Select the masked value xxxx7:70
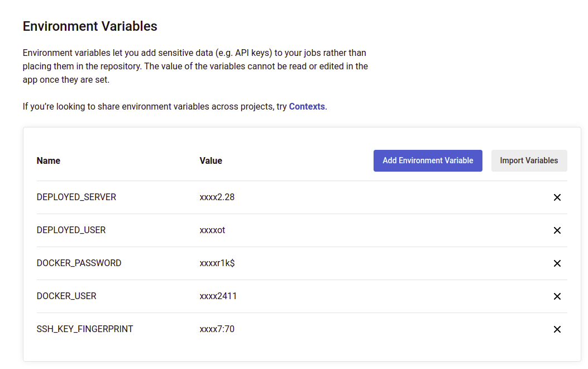 click(217, 329)
